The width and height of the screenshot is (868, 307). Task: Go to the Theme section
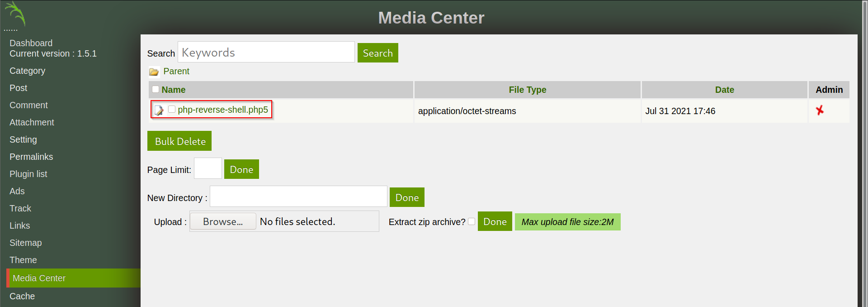click(23, 260)
